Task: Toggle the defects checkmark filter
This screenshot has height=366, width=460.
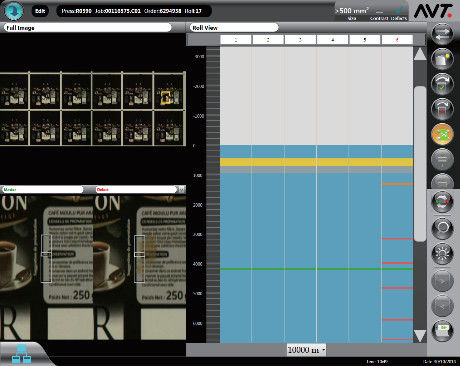Action: 399,13
